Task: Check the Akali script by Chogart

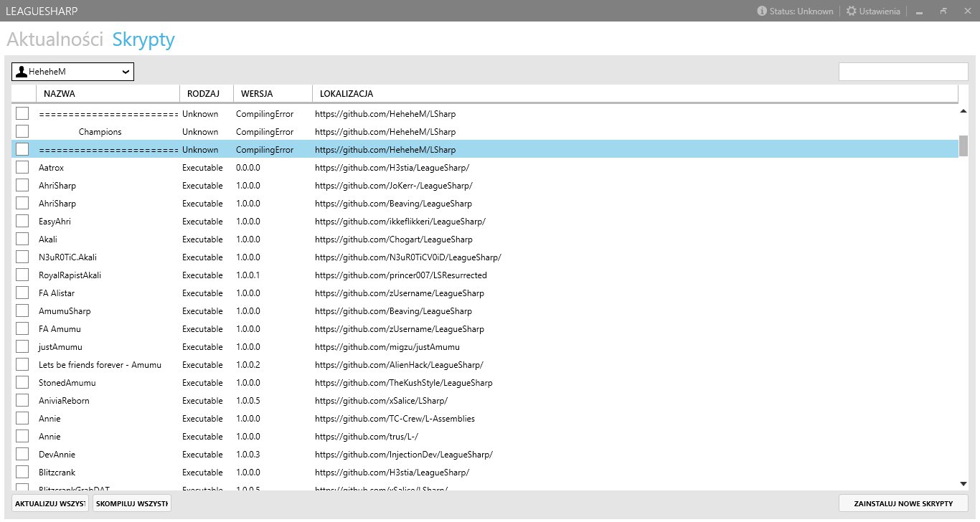Action: (22, 239)
